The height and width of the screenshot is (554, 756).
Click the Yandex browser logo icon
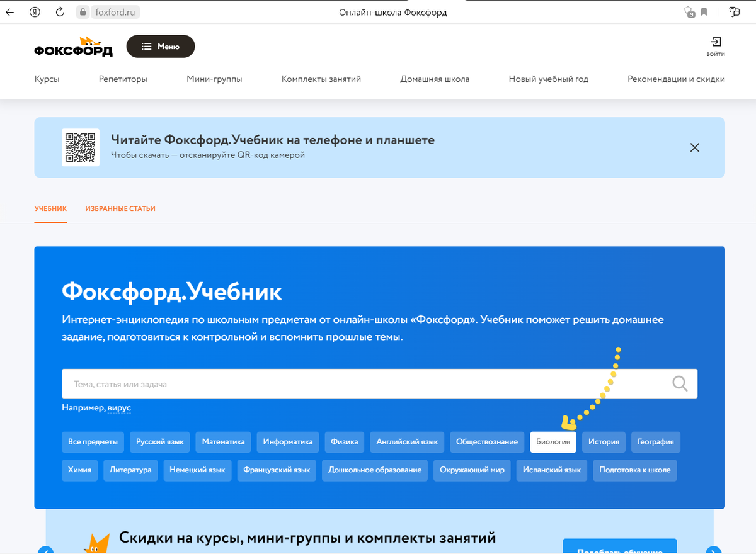(x=35, y=12)
